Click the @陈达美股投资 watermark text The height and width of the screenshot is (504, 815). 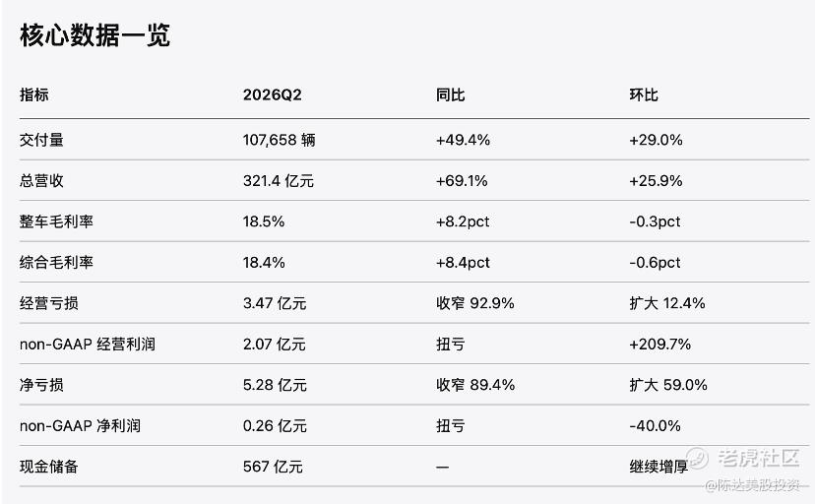[x=752, y=484]
